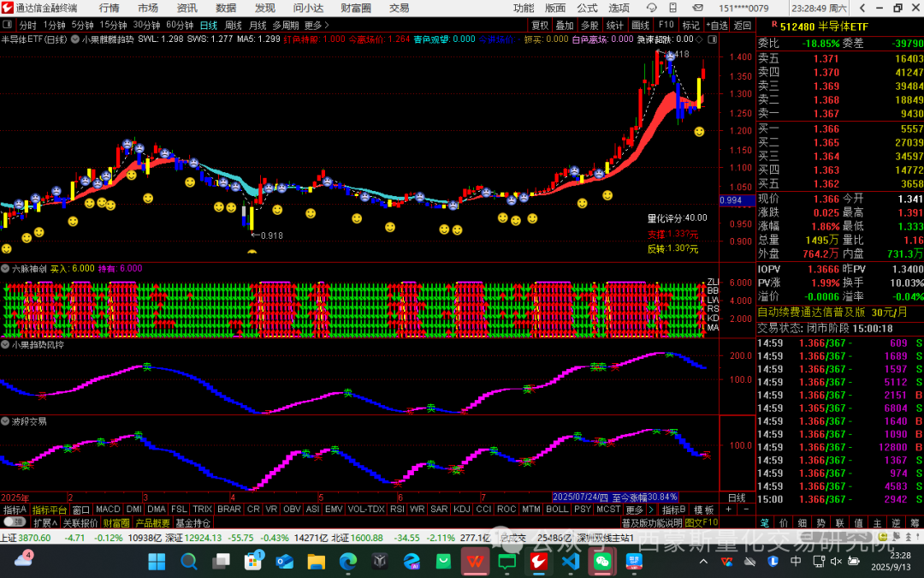Toggle 画线 drawing tools
This screenshot has width=924, height=578.
coord(641,26)
